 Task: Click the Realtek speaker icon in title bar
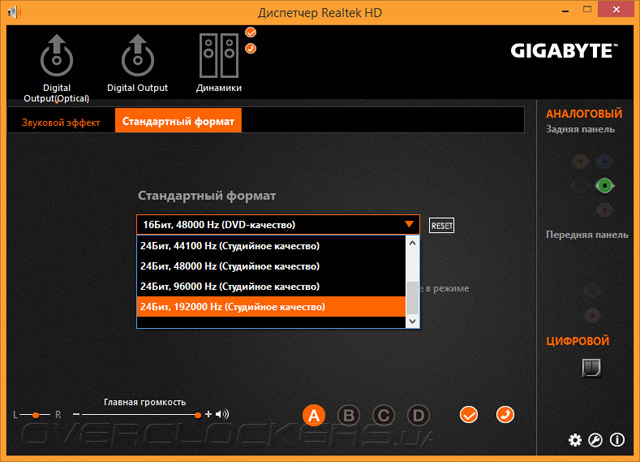[x=13, y=12]
